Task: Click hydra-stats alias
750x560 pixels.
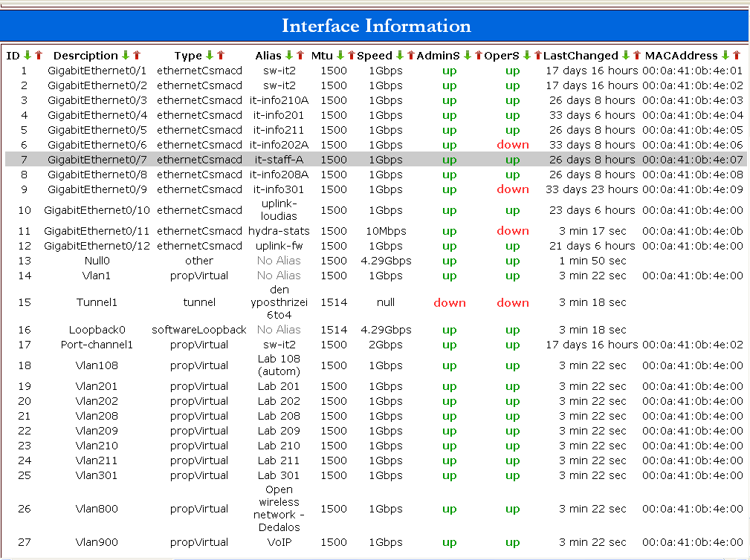Action: (x=279, y=231)
